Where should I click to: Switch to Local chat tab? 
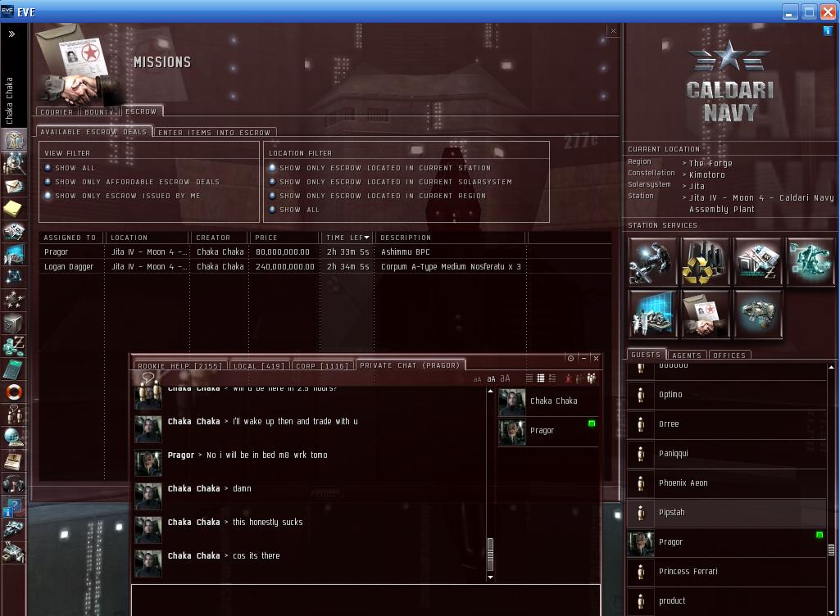tap(259, 366)
